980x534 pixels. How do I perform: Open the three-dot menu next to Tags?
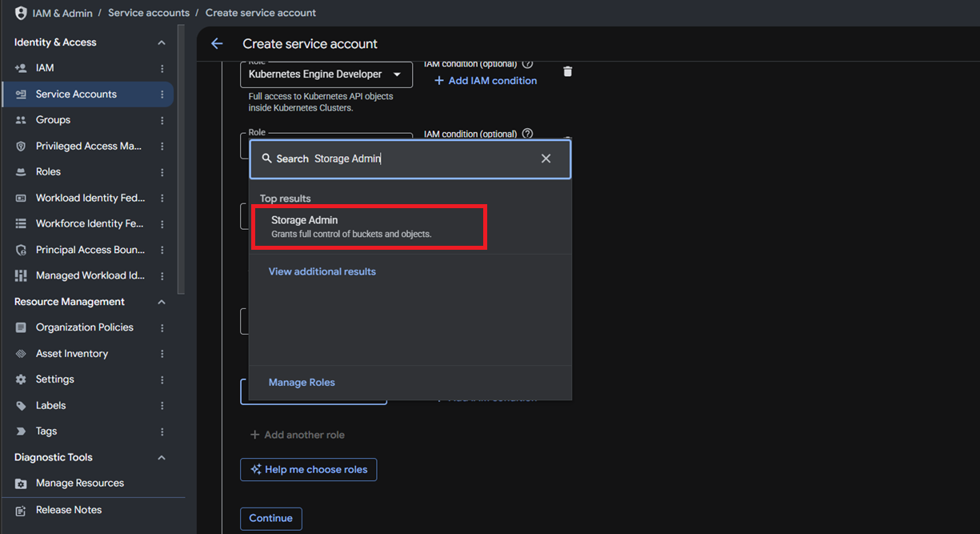point(162,432)
